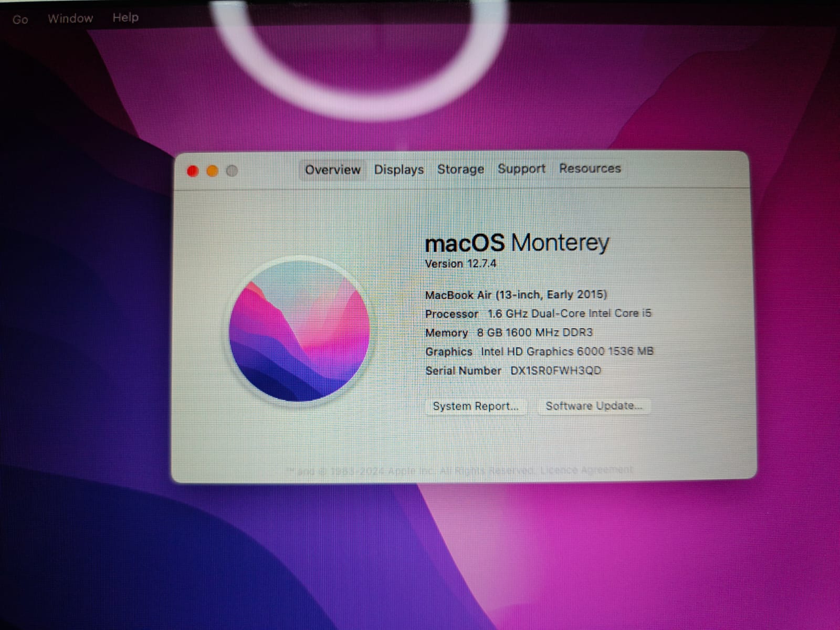Select the 8 GB 1600 MHz DDR3 value
Viewport: 840px width, 630px height.
click(534, 332)
